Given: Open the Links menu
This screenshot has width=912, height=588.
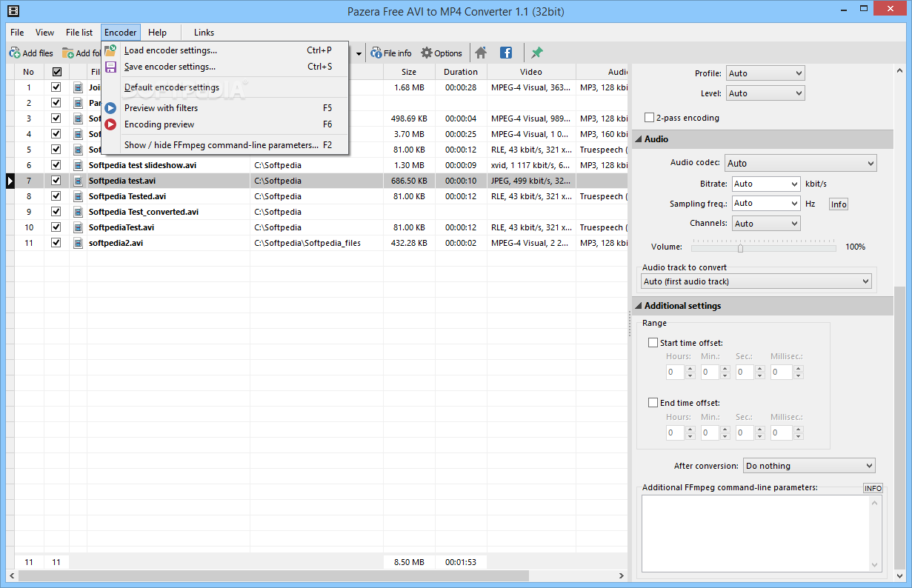Looking at the screenshot, I should point(204,33).
